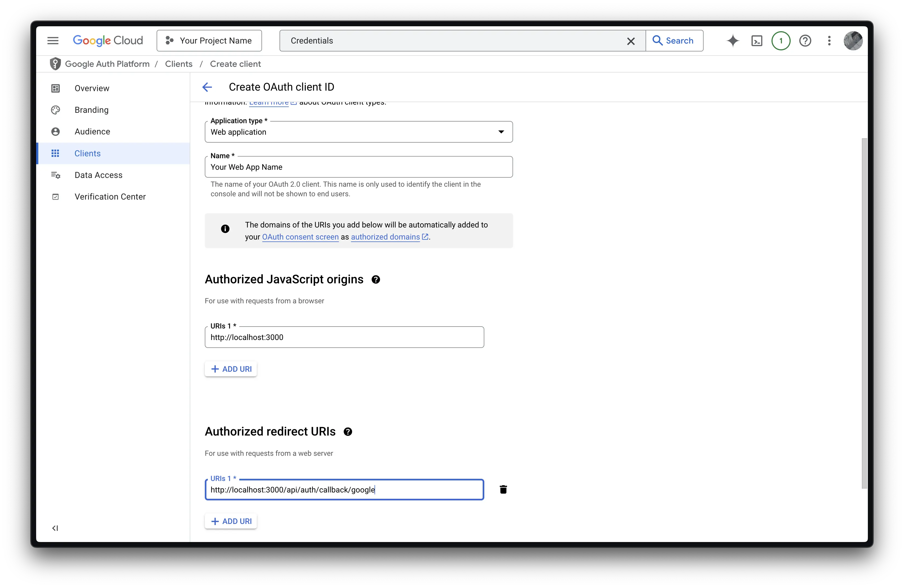Click the Verification Center checkbox icon
This screenshot has height=588, width=904.
click(x=56, y=197)
